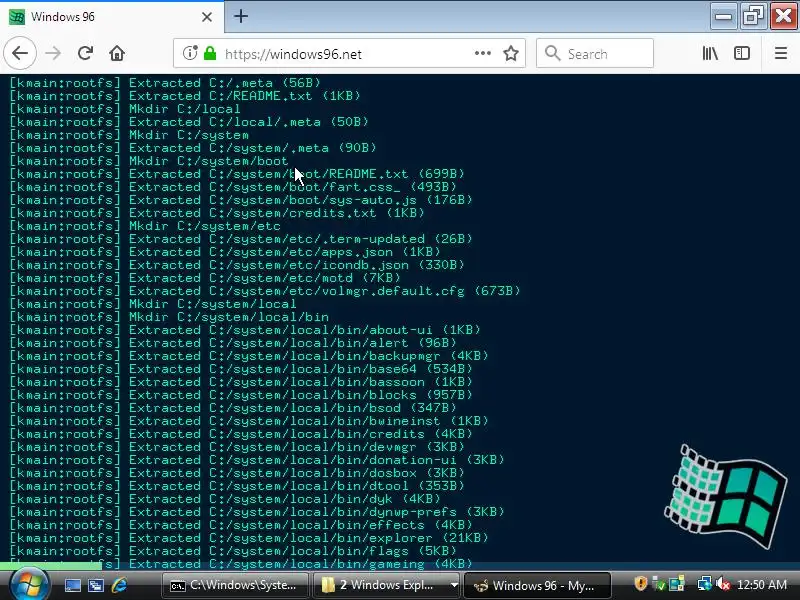Click the 'bin/dosbox (3KB)' log line

(237, 473)
